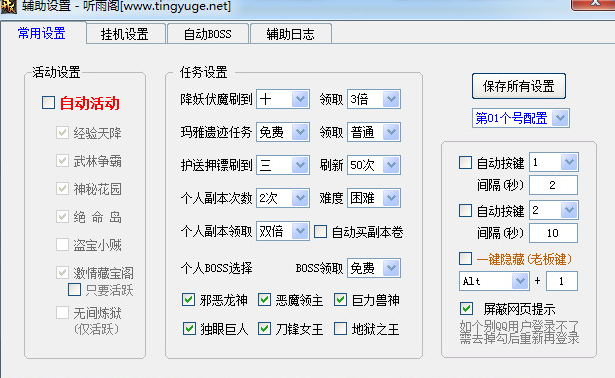Enable the second 自动按键 checkbox for key 2
Screen dimensions: 615x378
(x=465, y=210)
